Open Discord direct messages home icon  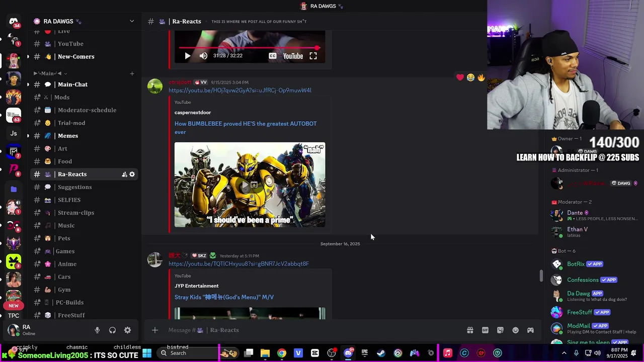tap(14, 22)
